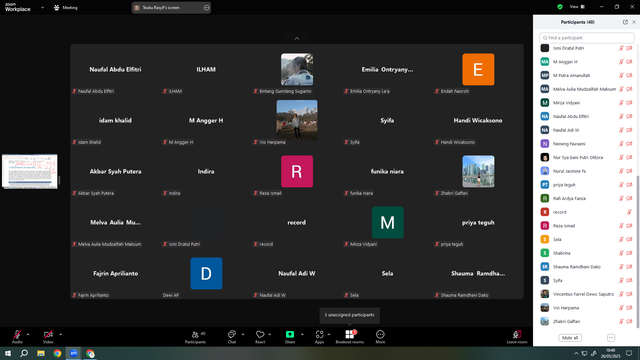Expand chat options arrow beside Chat

243,334
